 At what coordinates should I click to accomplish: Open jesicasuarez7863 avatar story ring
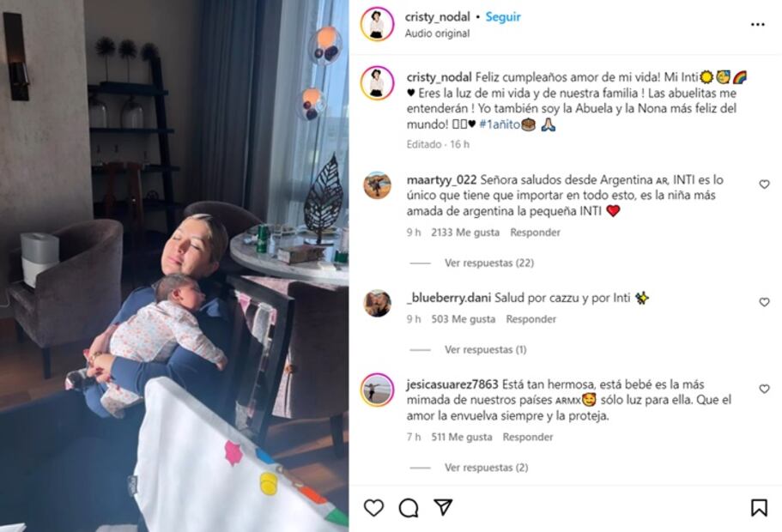click(377, 390)
